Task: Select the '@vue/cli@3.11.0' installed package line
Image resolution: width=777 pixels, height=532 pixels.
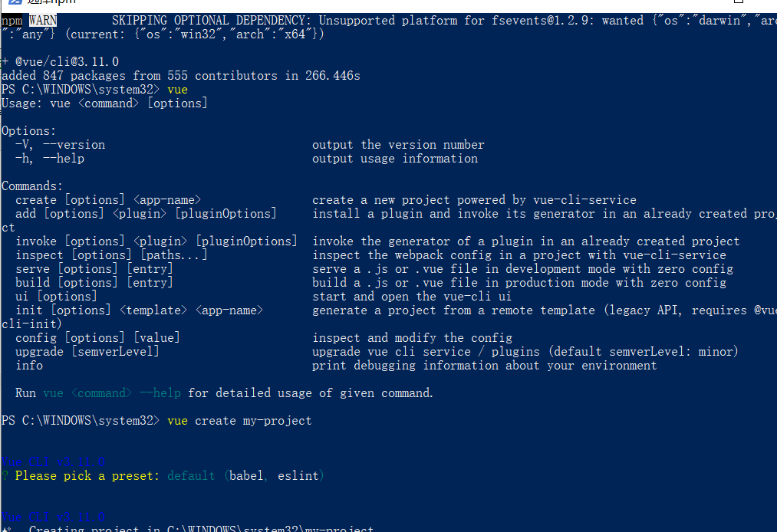Action: pyautogui.click(x=61, y=62)
